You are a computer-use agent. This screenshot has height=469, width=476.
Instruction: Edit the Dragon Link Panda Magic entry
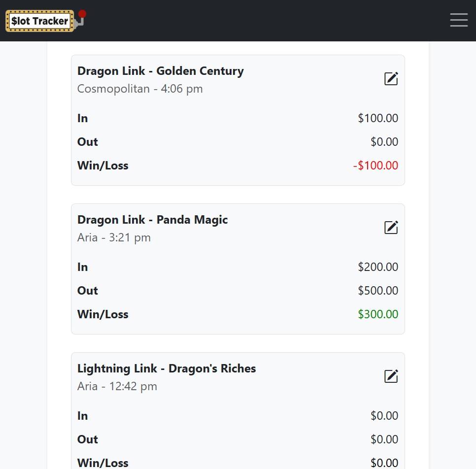(x=391, y=228)
